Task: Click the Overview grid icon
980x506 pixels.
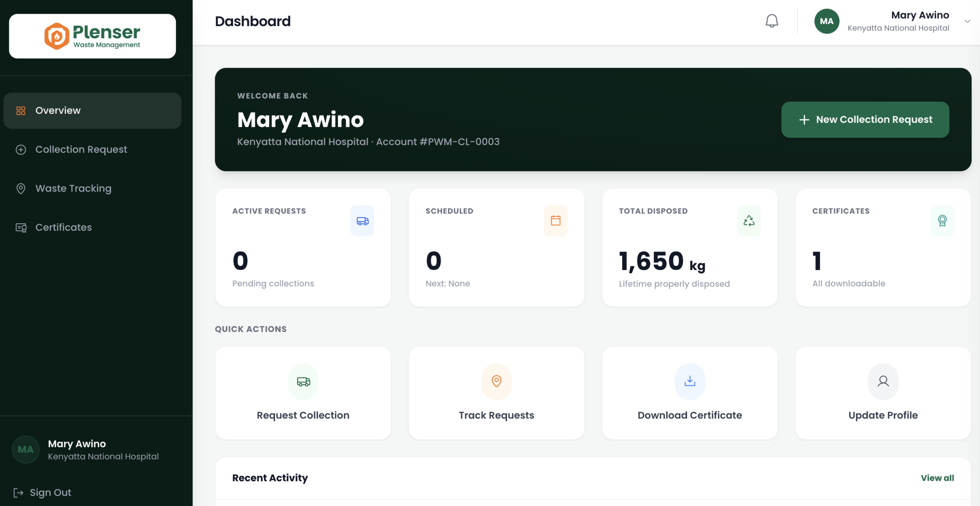Action: (x=21, y=111)
